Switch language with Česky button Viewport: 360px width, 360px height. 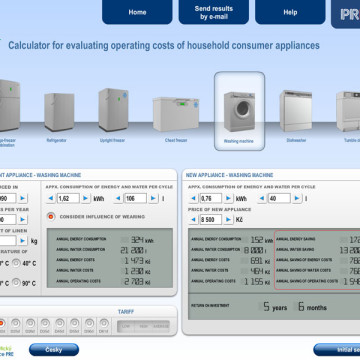(x=54, y=350)
